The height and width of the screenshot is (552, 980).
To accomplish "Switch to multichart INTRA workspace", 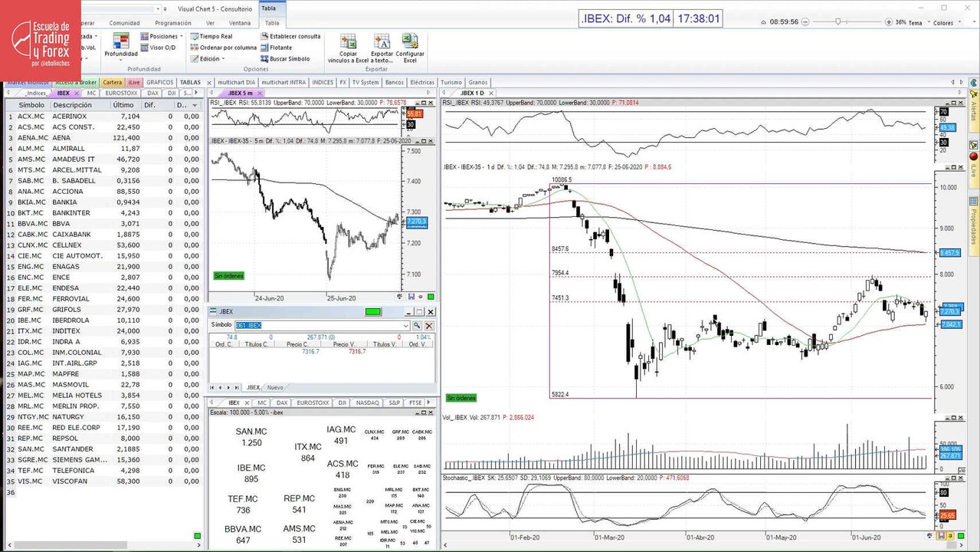I will point(283,82).
